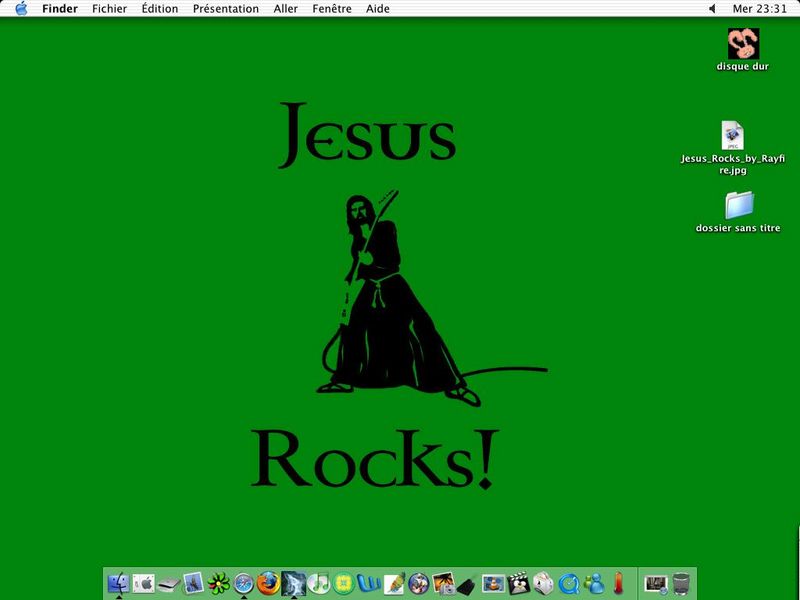The image size is (800, 600).
Task: Select the Jesus_Rocks_by_Rayfire.jpg file icon
Action: (733, 135)
